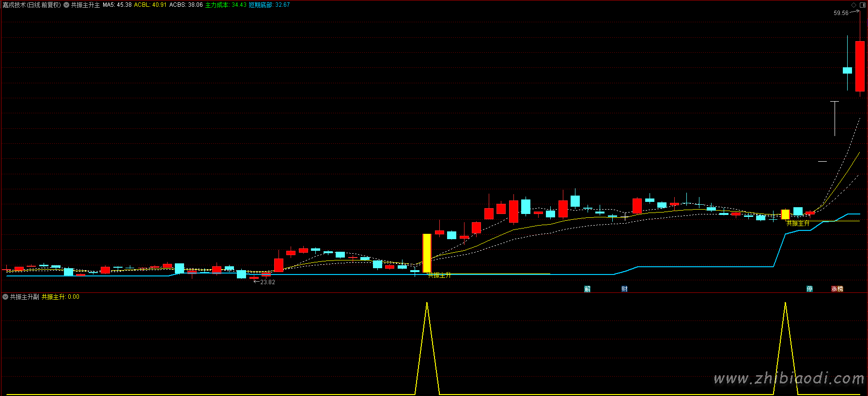868x396 pixels.
Task: Click the yellow ACBL legend label
Action: tap(150, 5)
